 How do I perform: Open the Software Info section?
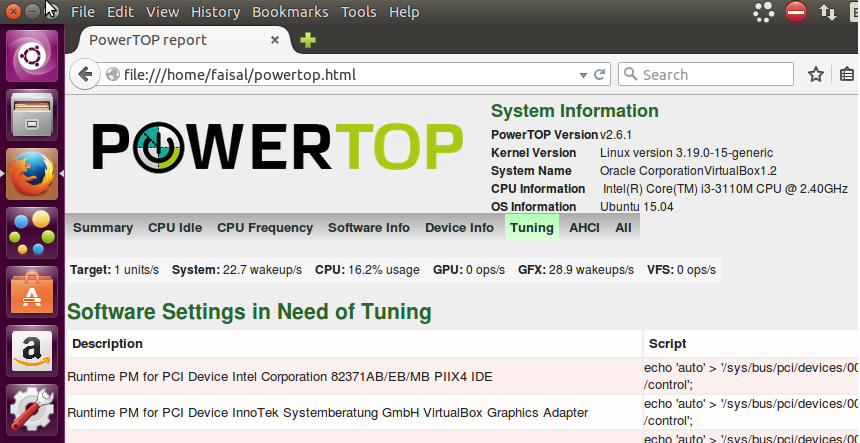369,228
